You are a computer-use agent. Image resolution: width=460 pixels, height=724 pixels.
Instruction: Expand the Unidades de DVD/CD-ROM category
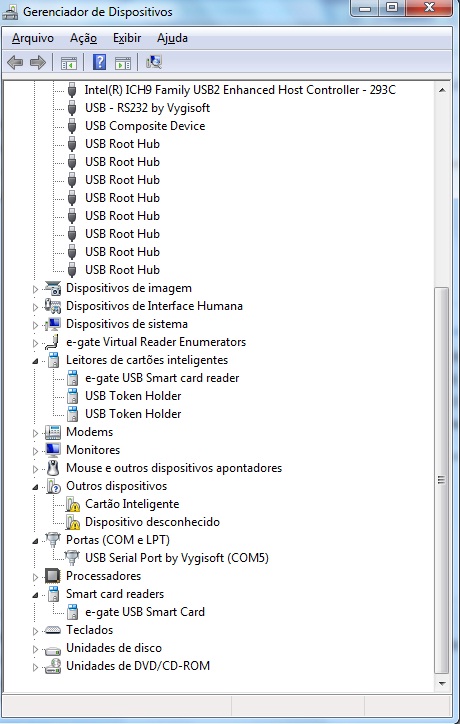click(36, 667)
